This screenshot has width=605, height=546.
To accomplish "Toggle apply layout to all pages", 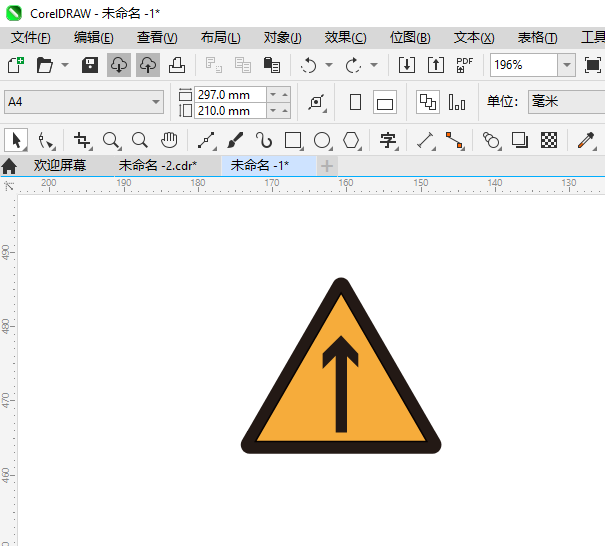I will click(428, 102).
